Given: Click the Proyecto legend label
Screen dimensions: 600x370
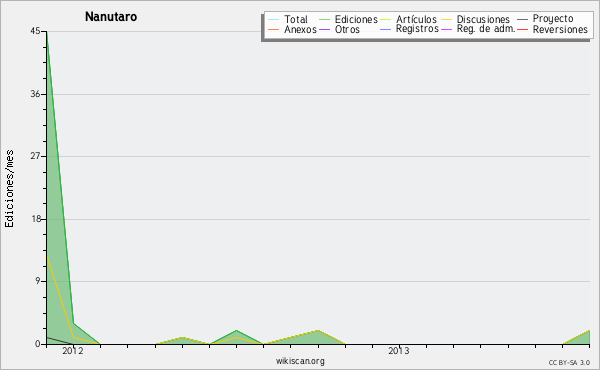Looking at the screenshot, I should click(x=553, y=19).
